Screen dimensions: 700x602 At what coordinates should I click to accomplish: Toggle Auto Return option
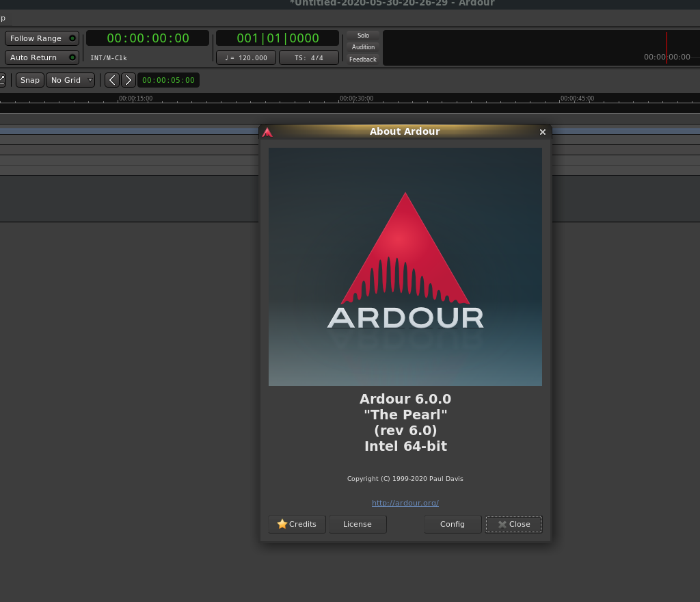[42, 57]
